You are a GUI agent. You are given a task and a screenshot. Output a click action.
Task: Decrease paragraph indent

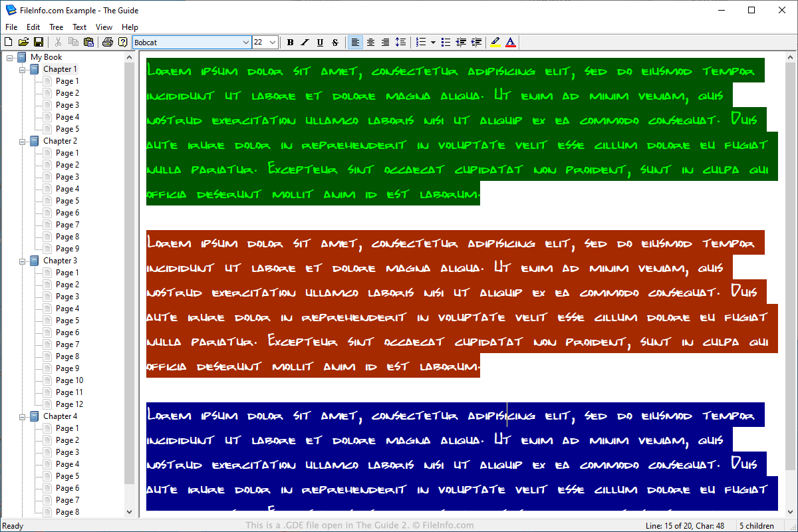[461, 42]
